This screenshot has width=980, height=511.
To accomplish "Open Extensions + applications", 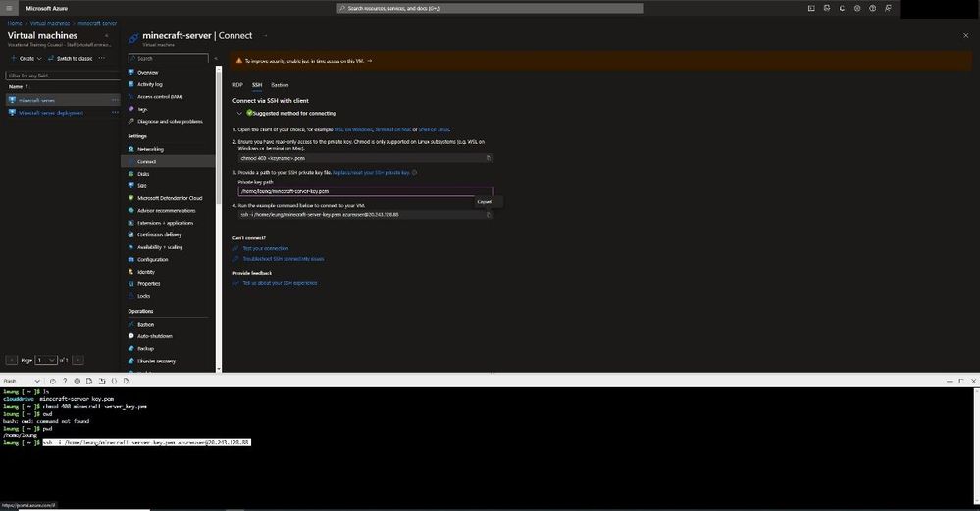I will pos(165,223).
